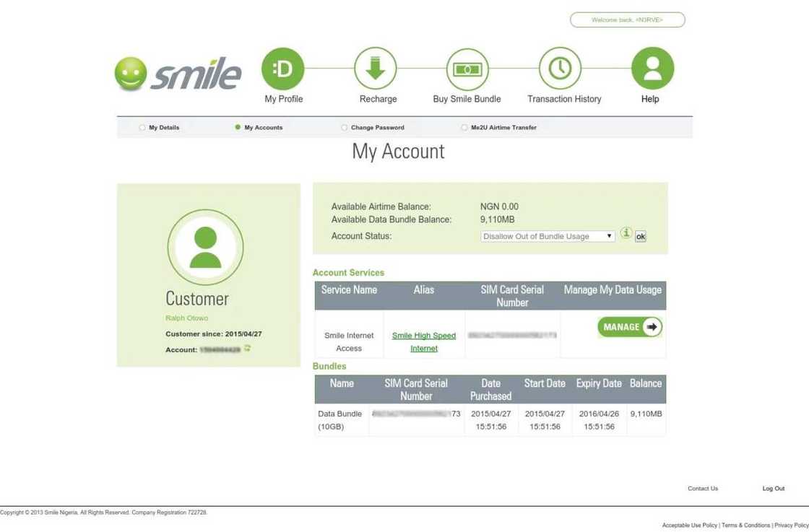Switch to the My Accounts tab
The image size is (809, 532).
point(238,127)
